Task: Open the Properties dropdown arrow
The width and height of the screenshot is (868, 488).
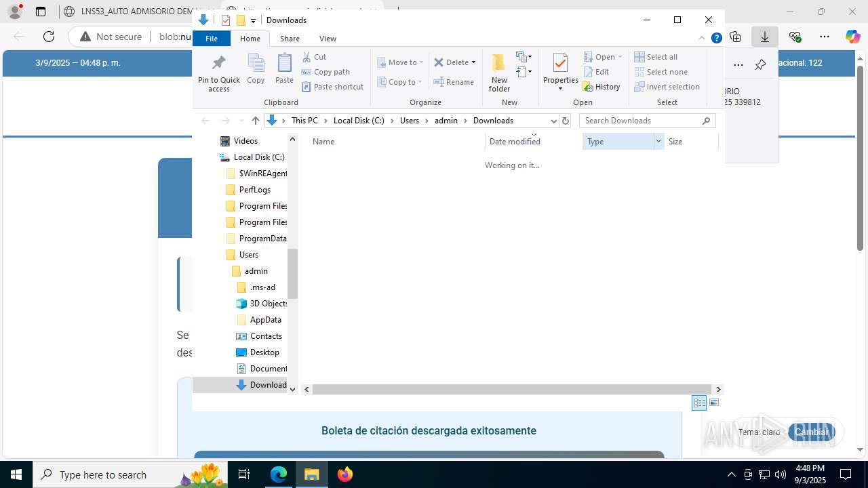Action: click(560, 89)
